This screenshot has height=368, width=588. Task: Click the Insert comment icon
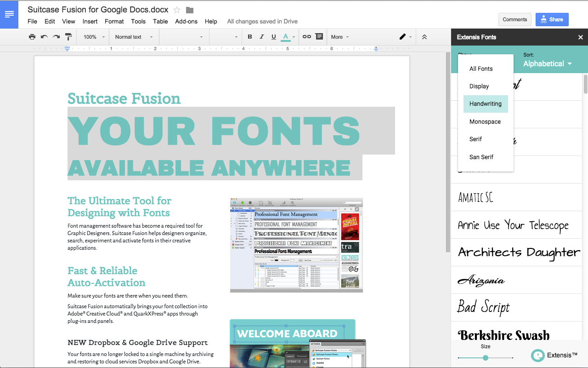coord(319,37)
